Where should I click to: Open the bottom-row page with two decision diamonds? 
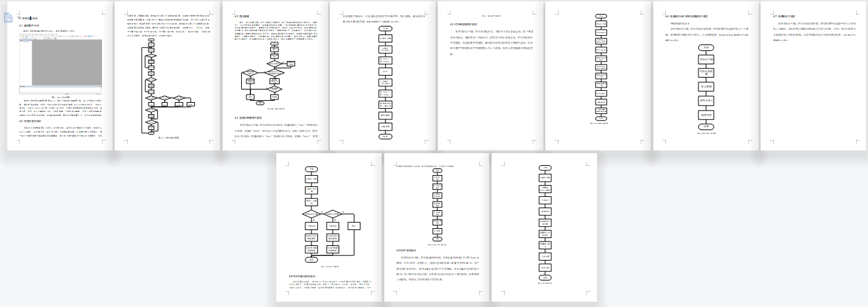click(x=329, y=227)
